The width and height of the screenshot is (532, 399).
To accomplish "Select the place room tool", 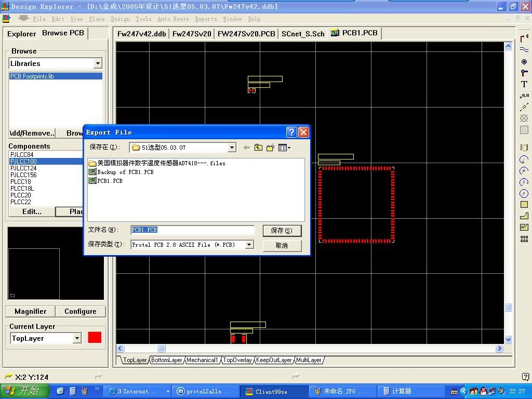I will (x=524, y=129).
